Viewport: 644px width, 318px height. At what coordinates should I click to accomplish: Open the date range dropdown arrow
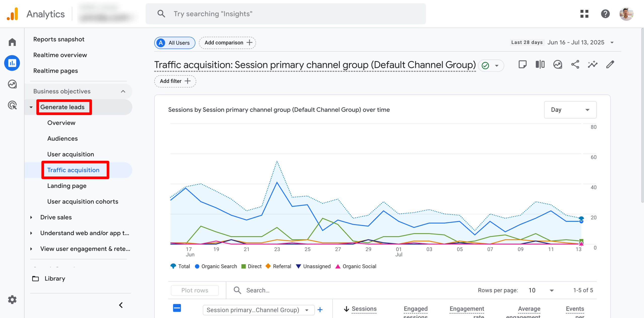click(x=612, y=42)
